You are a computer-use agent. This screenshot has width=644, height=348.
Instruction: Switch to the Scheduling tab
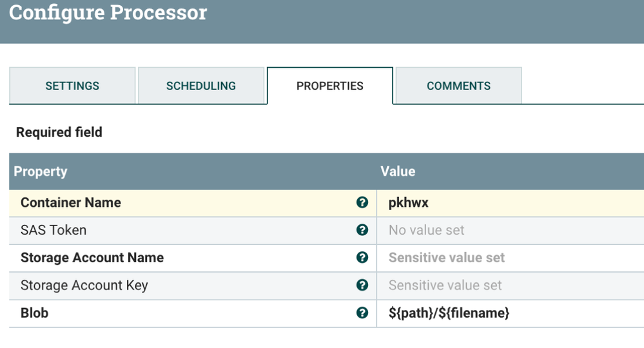pos(201,86)
